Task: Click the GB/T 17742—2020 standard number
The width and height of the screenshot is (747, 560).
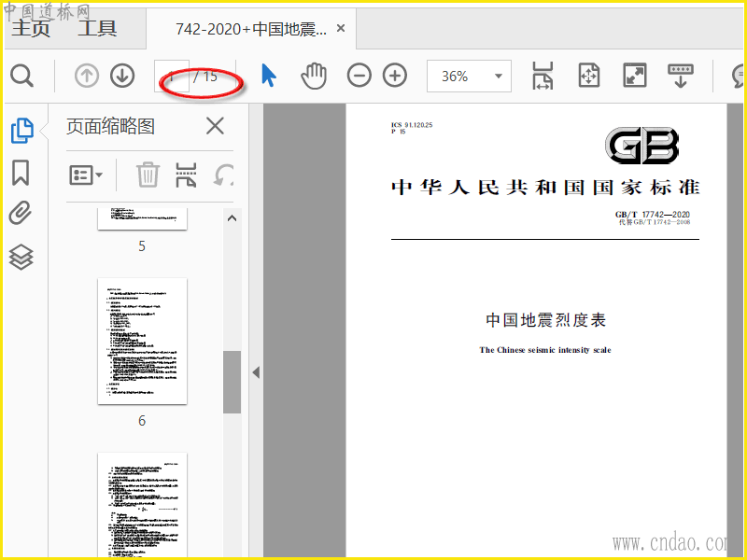Action: coord(652,215)
